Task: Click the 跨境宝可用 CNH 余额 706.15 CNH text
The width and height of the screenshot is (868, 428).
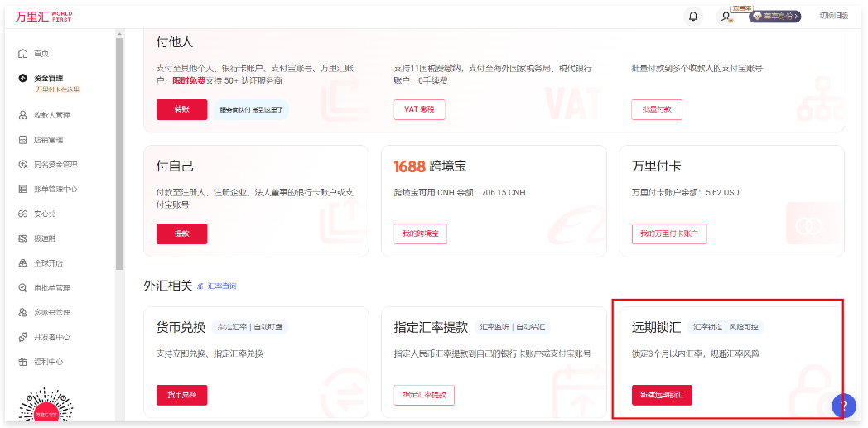Action: [x=460, y=193]
